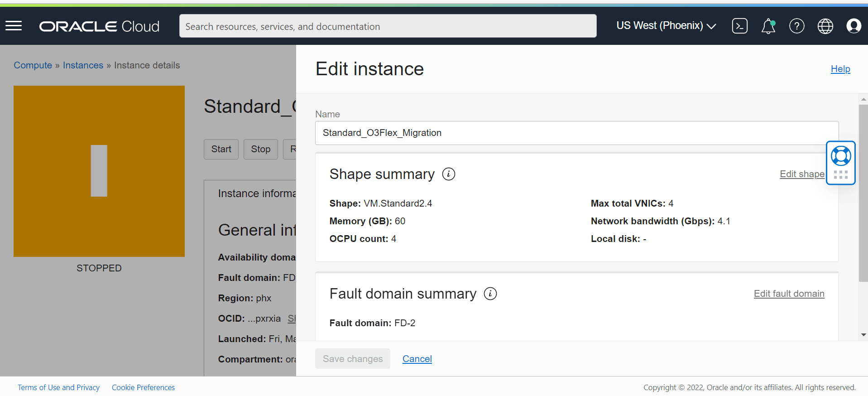This screenshot has height=396, width=868.
Task: Open the support lifebuoy widget
Action: (840, 156)
